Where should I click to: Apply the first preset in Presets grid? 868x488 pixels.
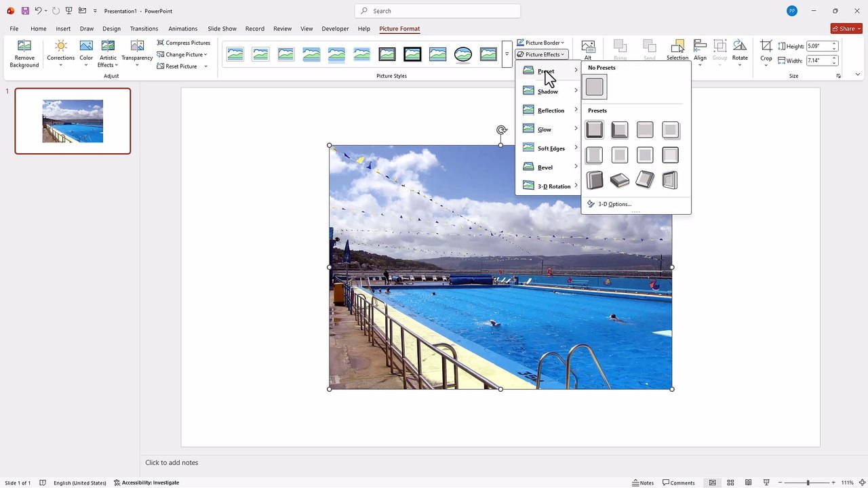[594, 129]
